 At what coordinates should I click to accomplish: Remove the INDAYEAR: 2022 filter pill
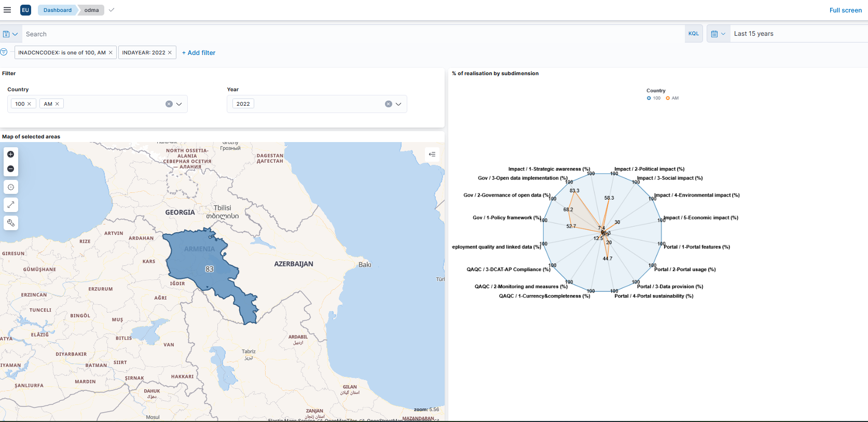pyautogui.click(x=170, y=53)
